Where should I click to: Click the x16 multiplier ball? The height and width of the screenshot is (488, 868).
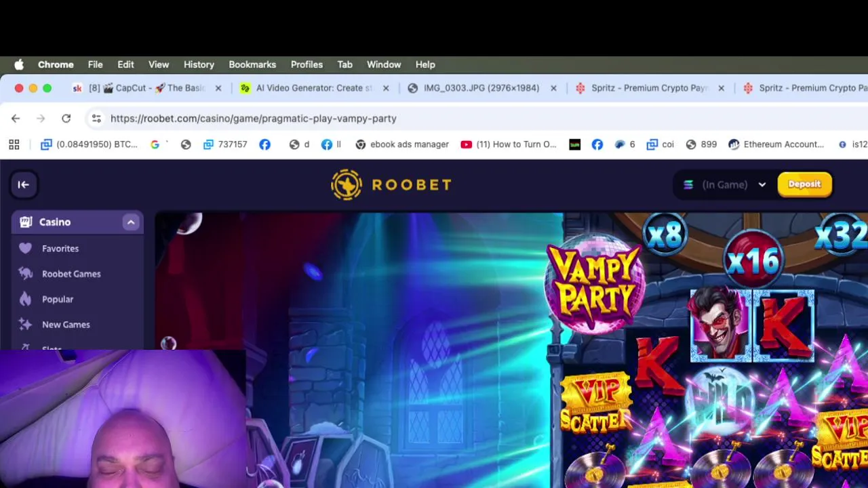[753, 260]
